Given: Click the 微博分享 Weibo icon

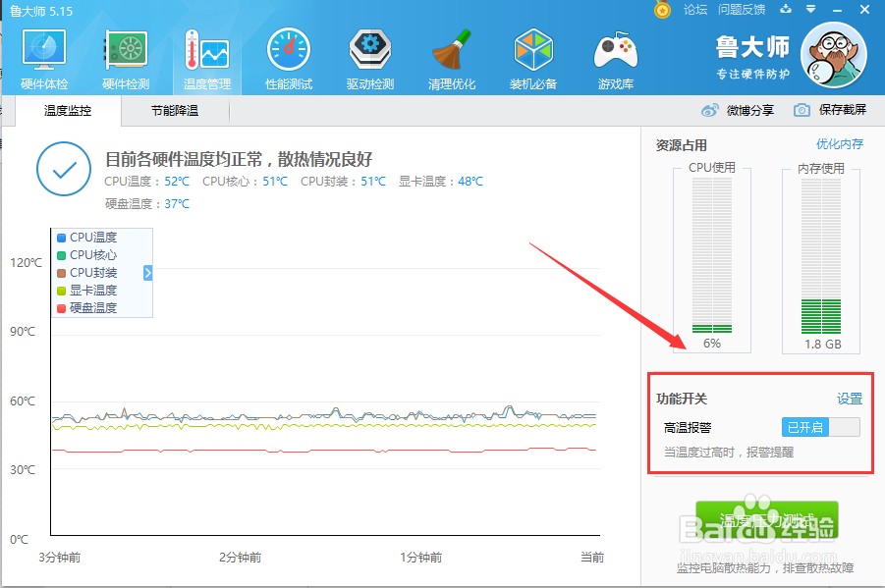Looking at the screenshot, I should (710, 110).
